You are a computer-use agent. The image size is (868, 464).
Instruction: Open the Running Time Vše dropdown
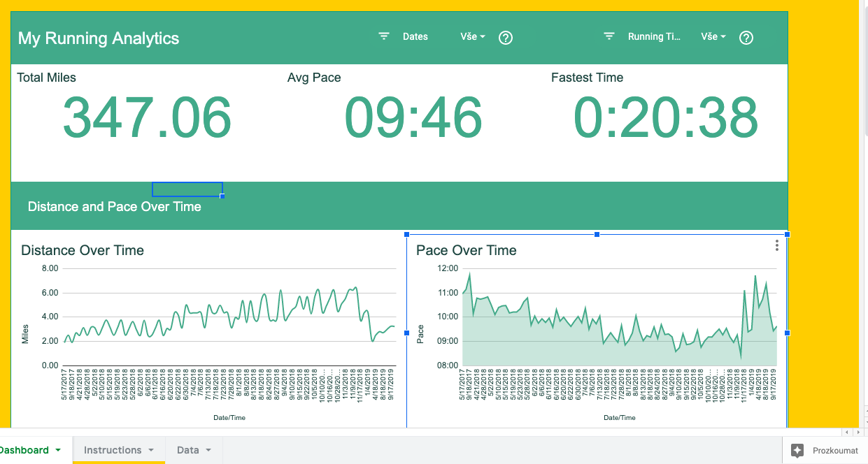tap(713, 36)
